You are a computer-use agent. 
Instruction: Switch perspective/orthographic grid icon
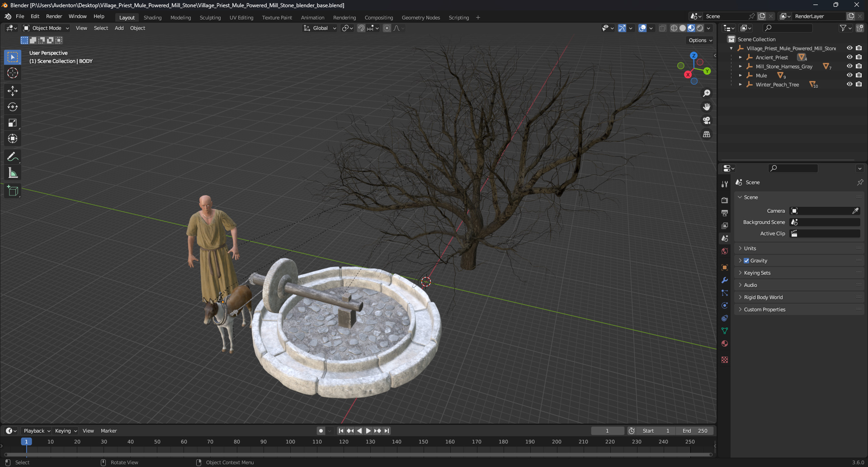pos(707,134)
